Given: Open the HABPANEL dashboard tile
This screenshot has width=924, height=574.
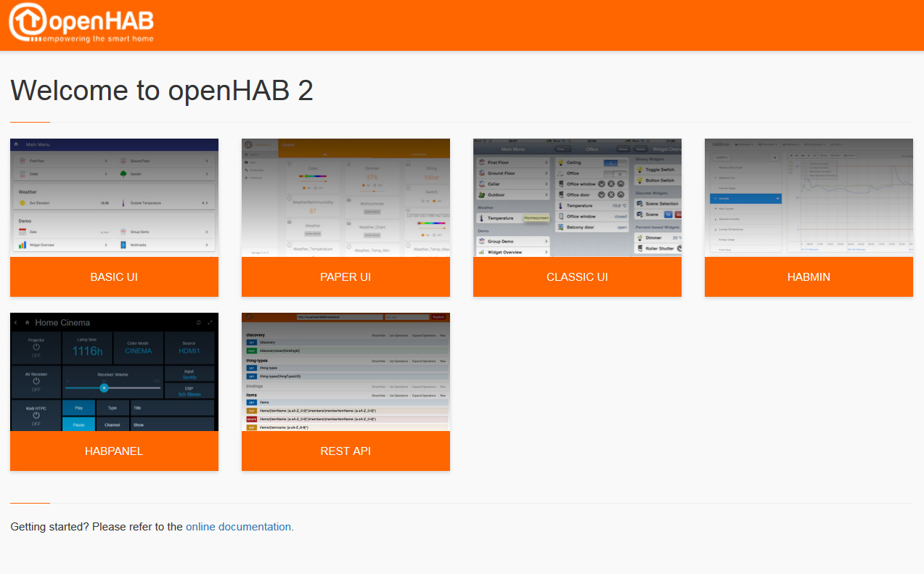Looking at the screenshot, I should click(x=114, y=451).
